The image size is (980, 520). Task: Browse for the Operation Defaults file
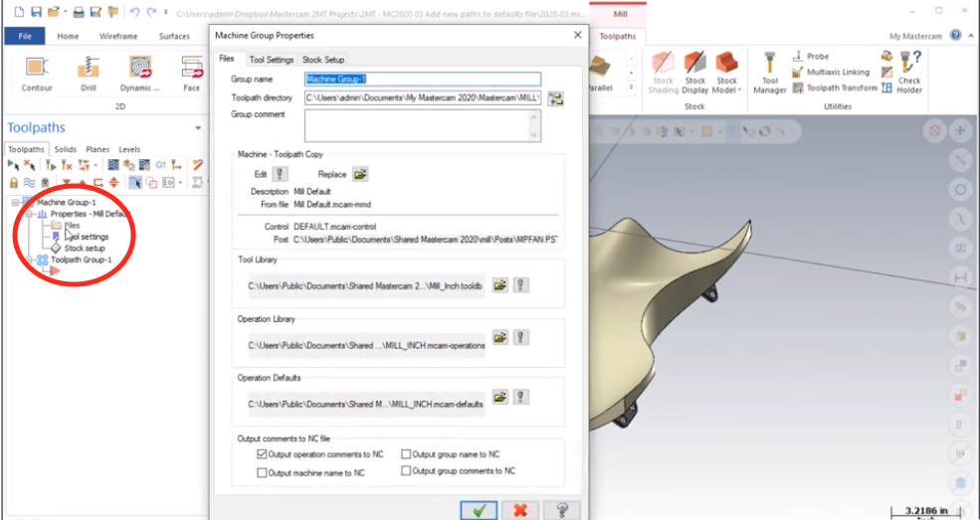click(500, 397)
